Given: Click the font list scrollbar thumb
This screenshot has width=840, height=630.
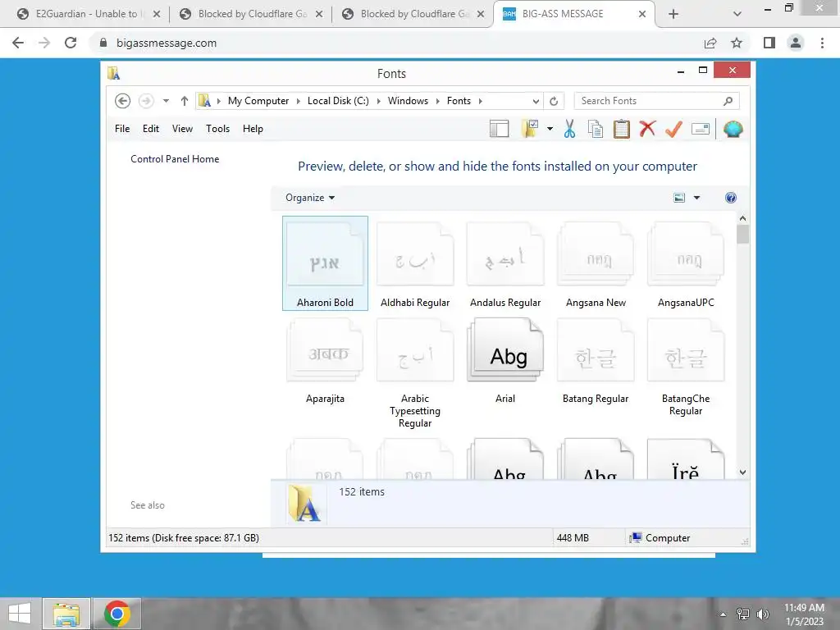Looking at the screenshot, I should [x=742, y=235].
